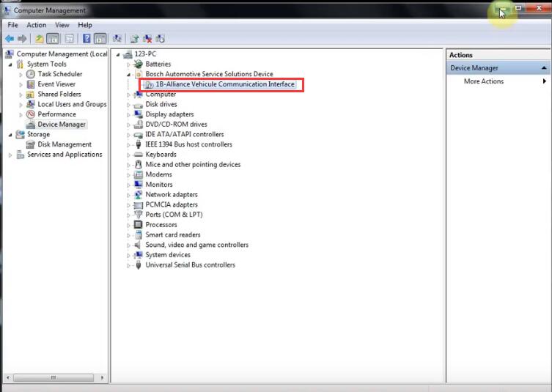Collapse the Device Manager actions header
Screen dimensions: 552x392
[x=544, y=68]
